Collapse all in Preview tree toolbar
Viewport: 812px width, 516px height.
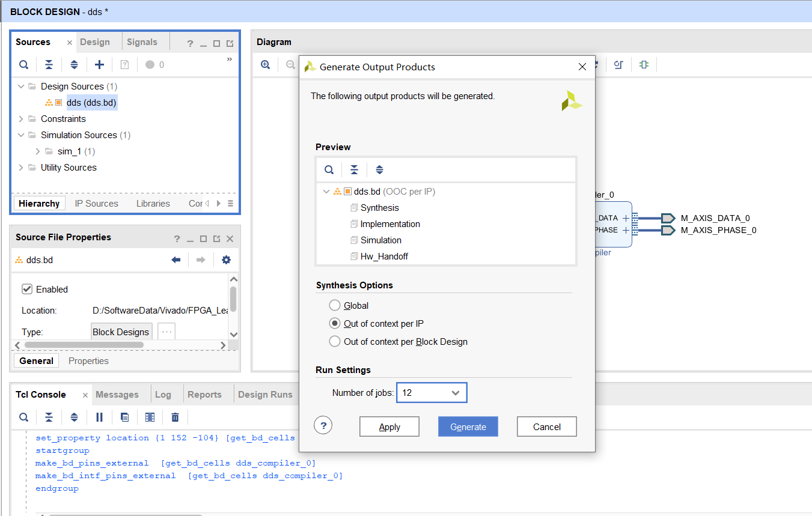[x=354, y=170]
